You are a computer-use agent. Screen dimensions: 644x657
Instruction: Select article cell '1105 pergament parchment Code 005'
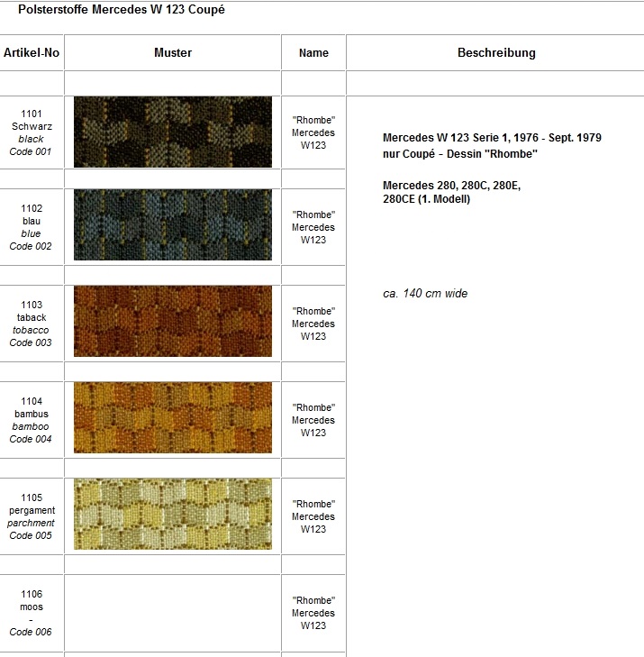(x=32, y=516)
